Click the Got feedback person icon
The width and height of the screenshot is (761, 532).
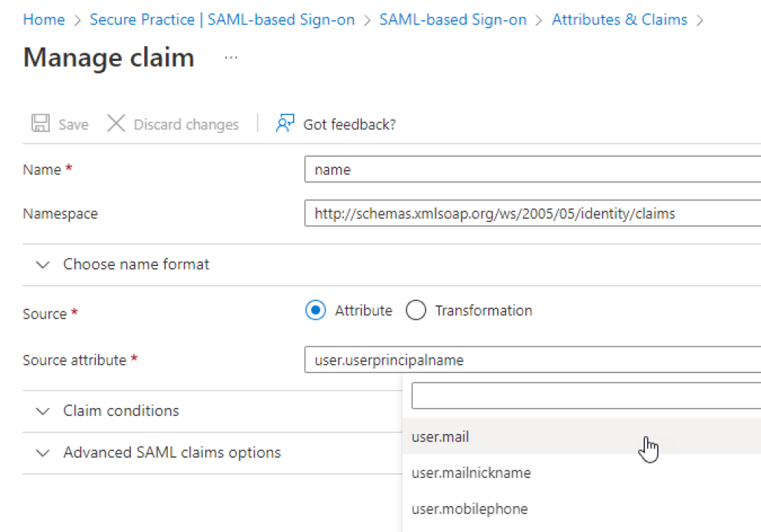tap(285, 123)
